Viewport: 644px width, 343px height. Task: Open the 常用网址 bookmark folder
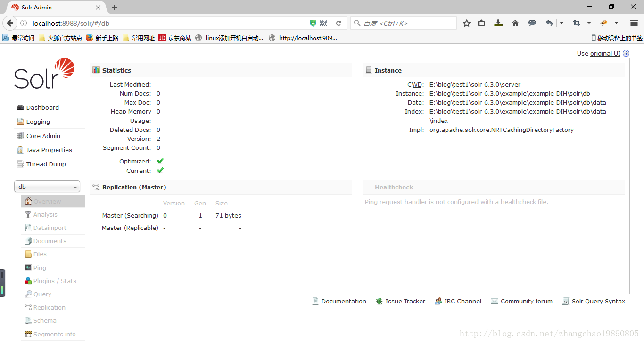click(x=139, y=38)
